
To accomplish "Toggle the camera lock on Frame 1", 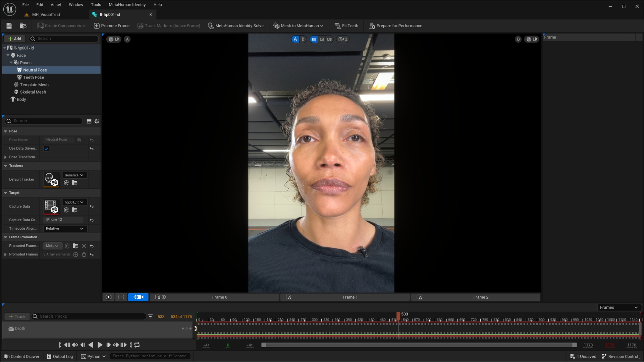I will click(x=288, y=297).
